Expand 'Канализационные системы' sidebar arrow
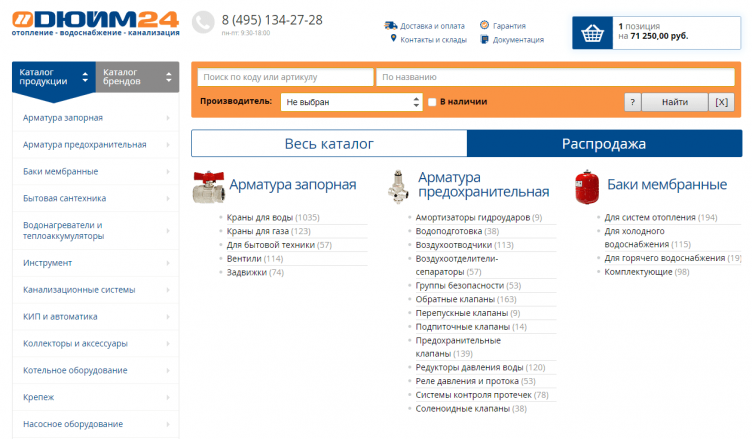Viewport: 752px width, 439px height. (x=168, y=290)
